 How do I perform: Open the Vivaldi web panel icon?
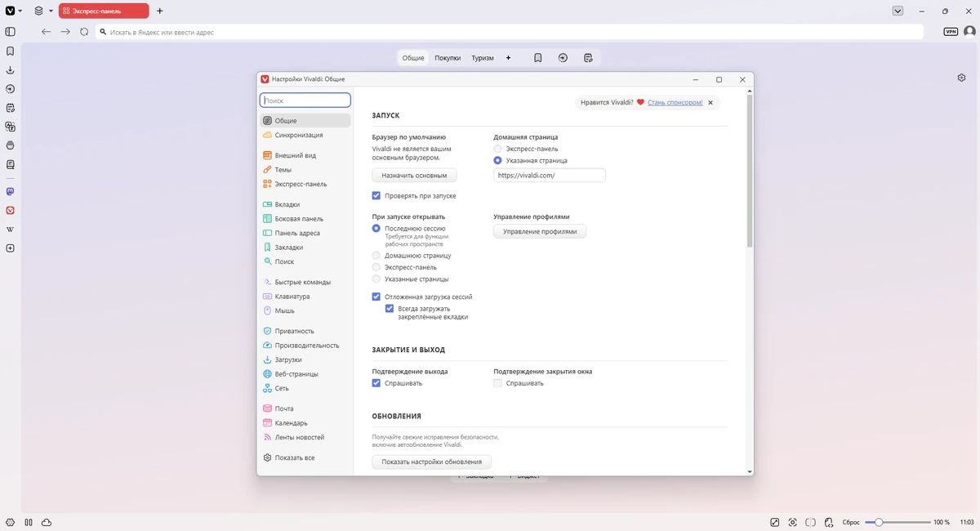(10, 211)
